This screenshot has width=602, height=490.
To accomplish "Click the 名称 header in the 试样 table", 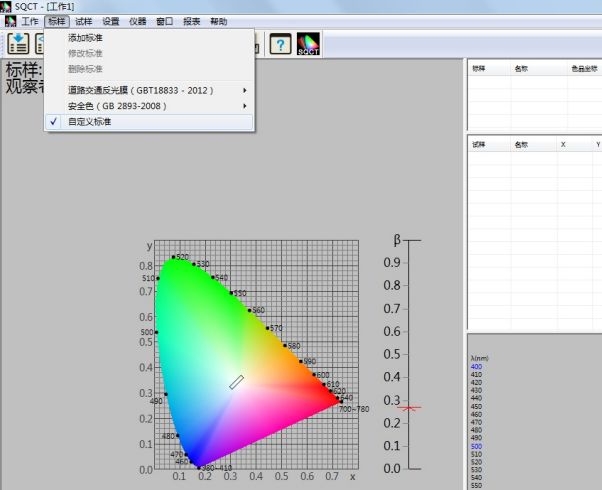I will (520, 145).
